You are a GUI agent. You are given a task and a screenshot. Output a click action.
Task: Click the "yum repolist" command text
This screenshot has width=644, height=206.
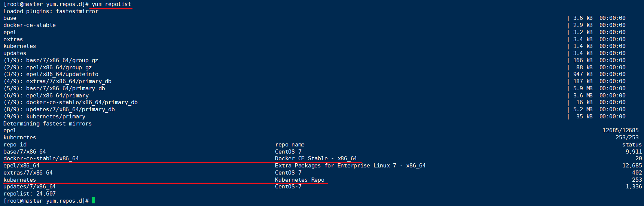click(x=112, y=4)
